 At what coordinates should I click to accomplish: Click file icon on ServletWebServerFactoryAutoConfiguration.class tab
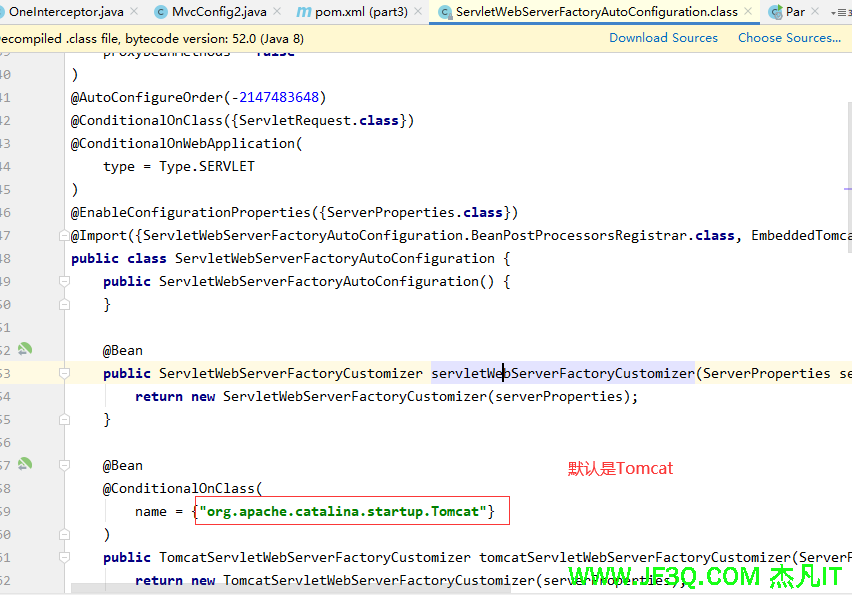[445, 12]
